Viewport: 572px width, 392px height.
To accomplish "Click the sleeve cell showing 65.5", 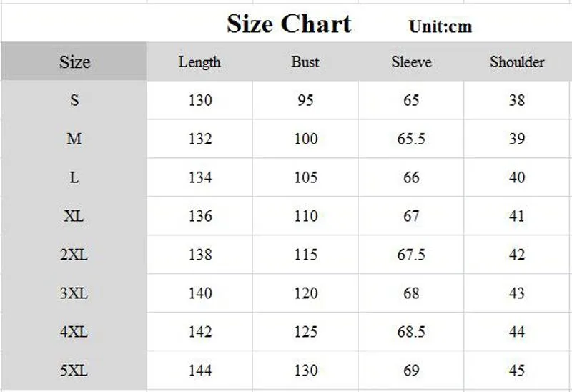I will (x=411, y=138).
